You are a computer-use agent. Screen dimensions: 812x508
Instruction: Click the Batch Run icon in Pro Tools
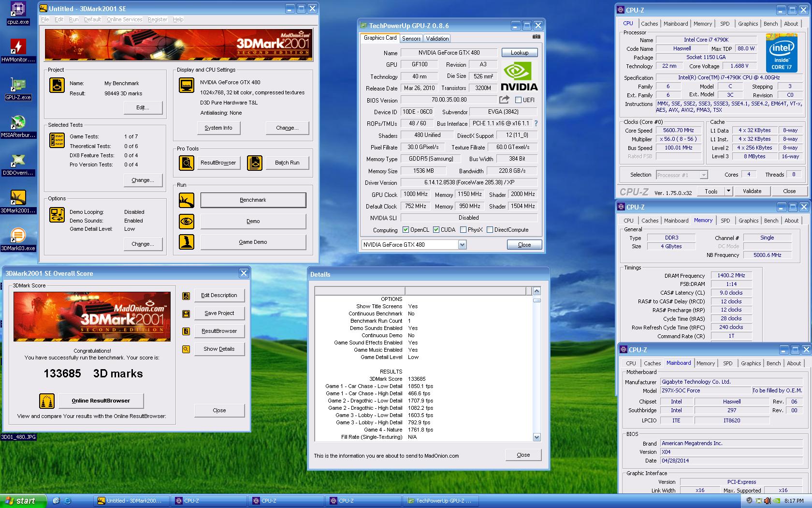point(255,163)
